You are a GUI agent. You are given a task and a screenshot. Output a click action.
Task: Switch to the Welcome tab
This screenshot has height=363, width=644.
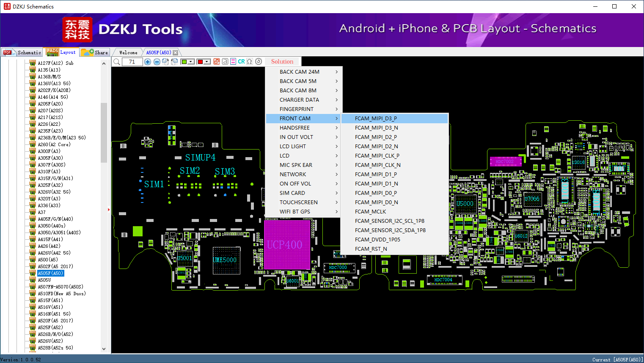[x=128, y=53]
